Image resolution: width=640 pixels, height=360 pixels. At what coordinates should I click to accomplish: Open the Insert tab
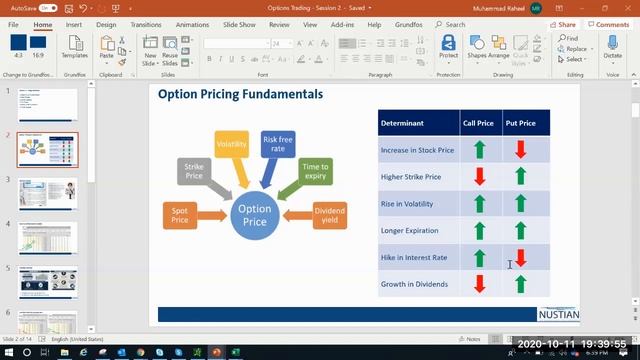(73, 24)
